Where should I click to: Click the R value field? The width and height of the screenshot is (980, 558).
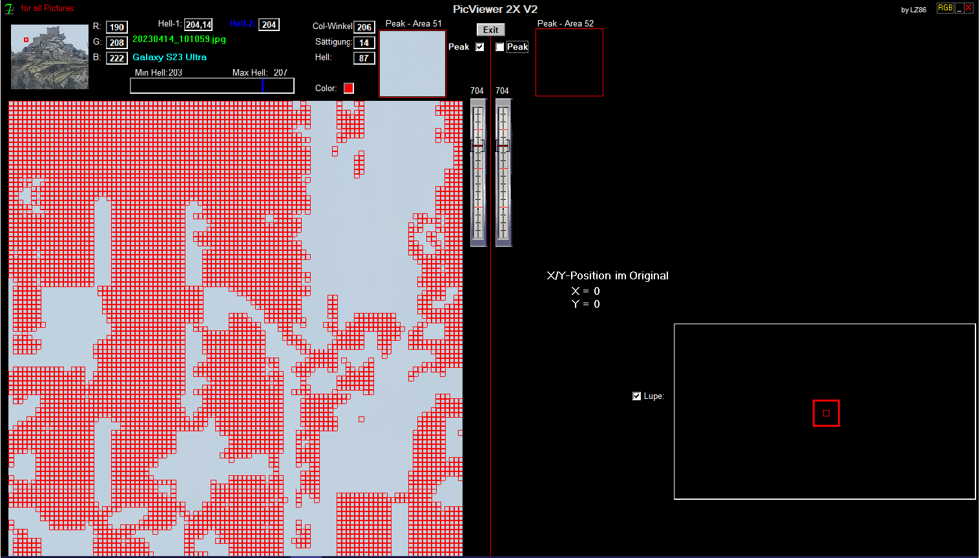click(x=117, y=27)
